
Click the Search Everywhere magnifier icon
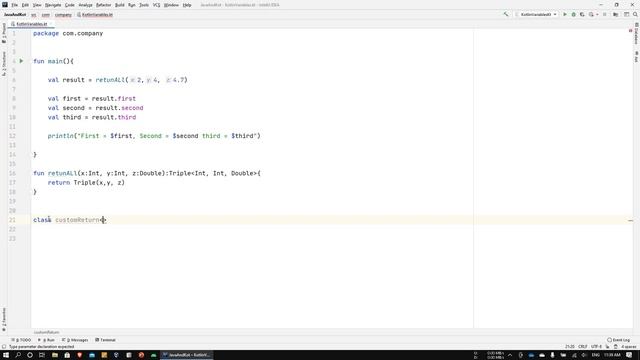635,14
